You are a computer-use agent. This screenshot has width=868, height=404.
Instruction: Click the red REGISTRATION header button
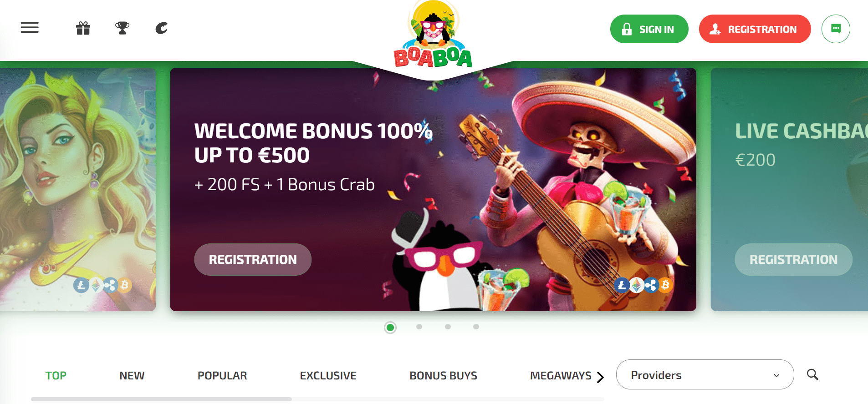(x=755, y=29)
